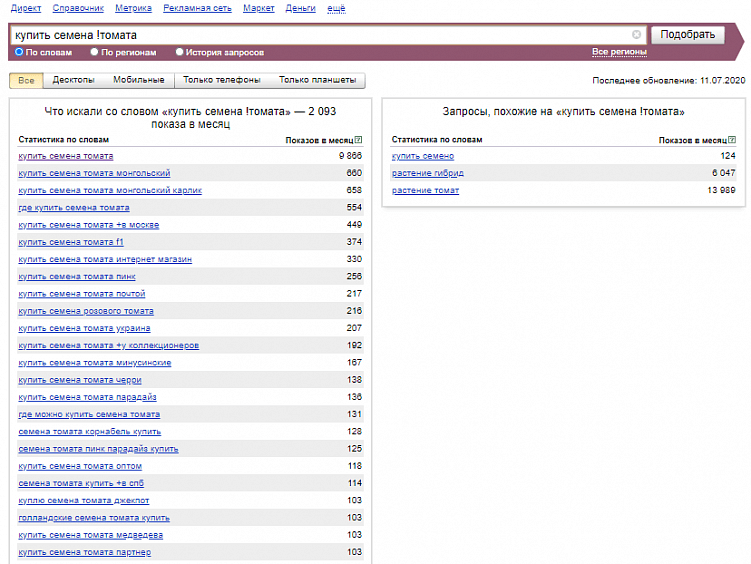This screenshot has width=751, height=564.
Task: Open 'купить семена томата монгольский карлик' query
Action: [110, 191]
